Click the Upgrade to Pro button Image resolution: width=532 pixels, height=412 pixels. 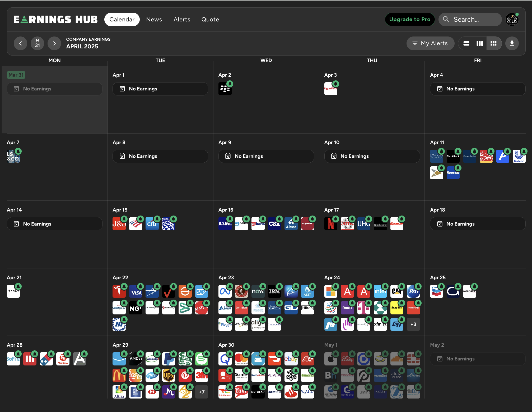(410, 19)
